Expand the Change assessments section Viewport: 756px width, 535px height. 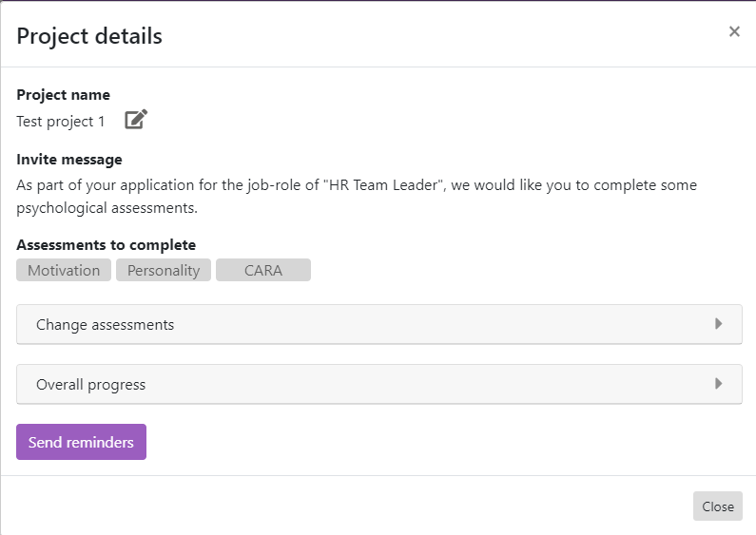pyautogui.click(x=105, y=325)
